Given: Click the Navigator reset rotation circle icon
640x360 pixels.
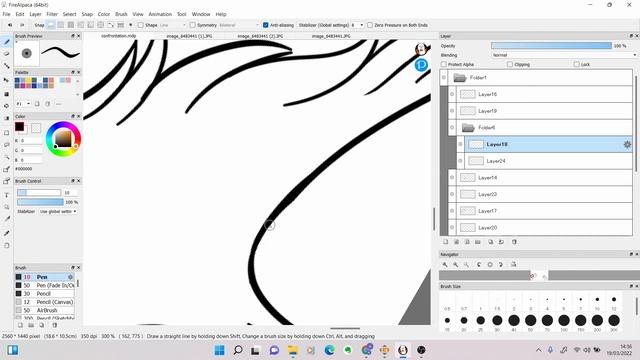Looking at the screenshot, I should click(490, 264).
